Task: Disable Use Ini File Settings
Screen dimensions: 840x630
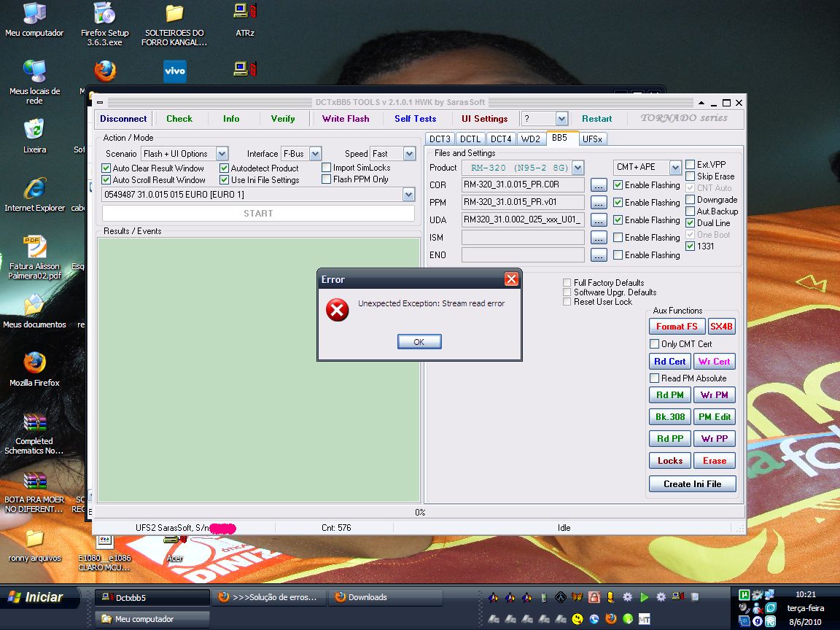Action: (224, 180)
